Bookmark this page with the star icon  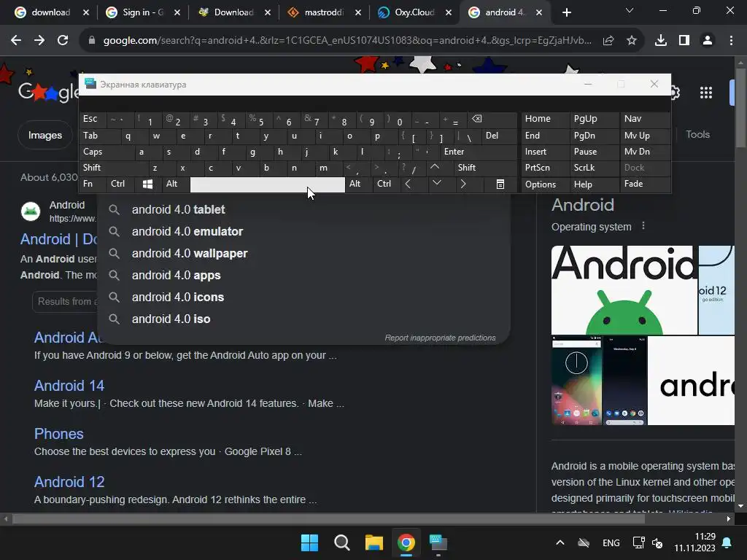(632, 41)
